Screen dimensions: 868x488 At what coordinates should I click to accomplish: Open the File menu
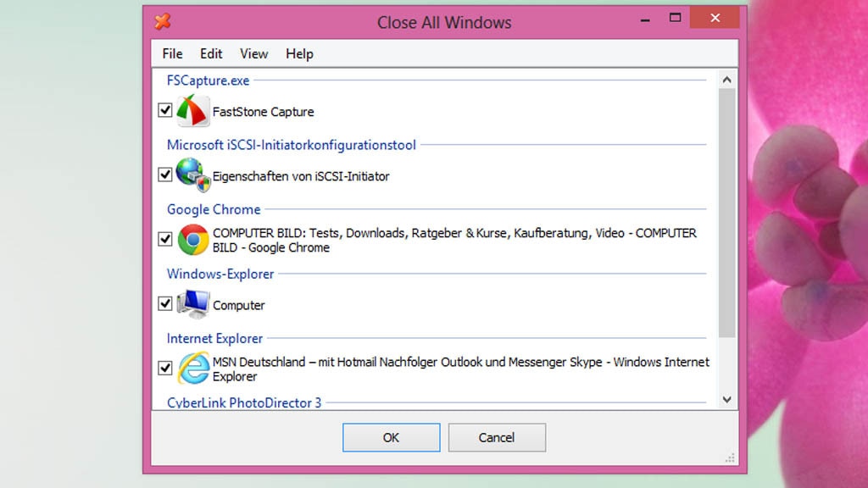(x=172, y=53)
